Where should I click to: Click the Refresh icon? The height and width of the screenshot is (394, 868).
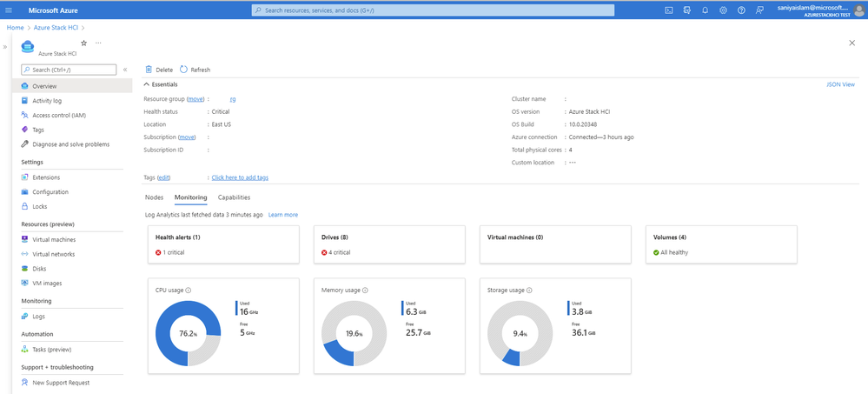(x=184, y=70)
